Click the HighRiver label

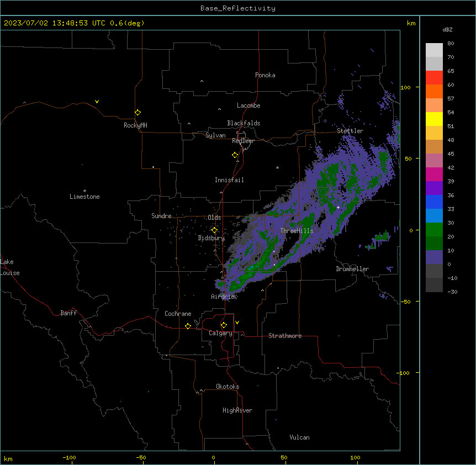coord(237,410)
